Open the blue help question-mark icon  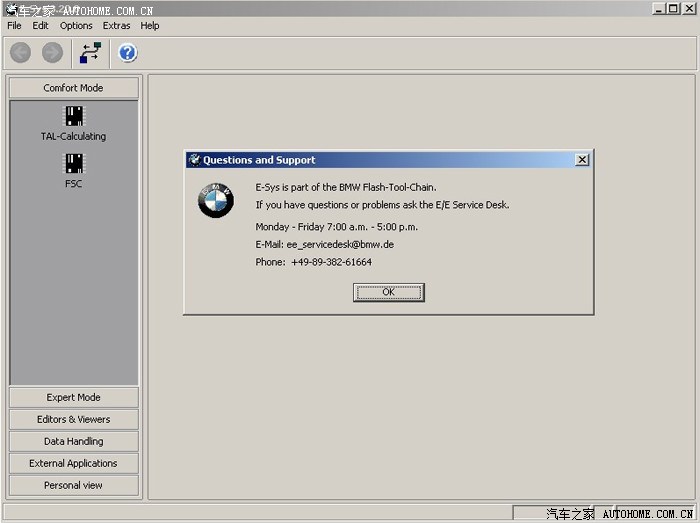tap(128, 53)
